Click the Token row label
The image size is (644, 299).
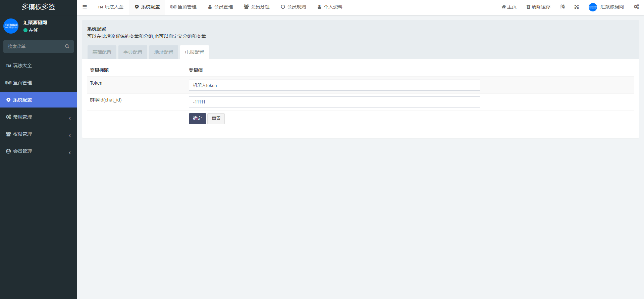96,83
